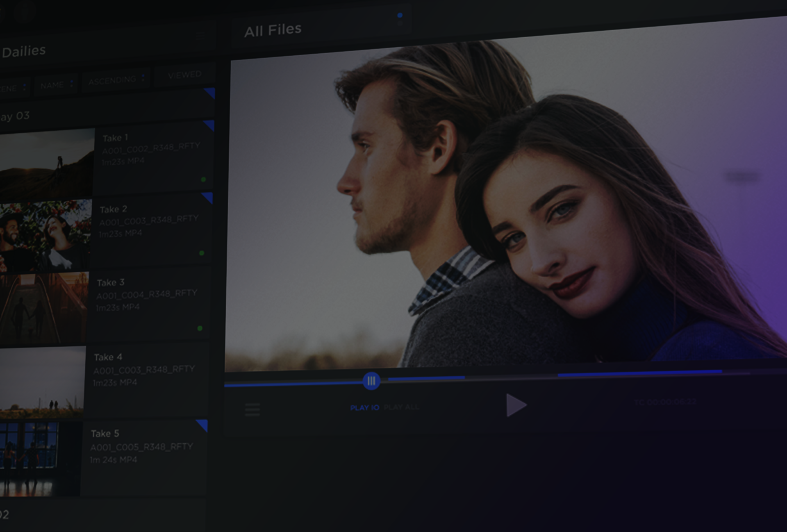Open the hamburger menu below the video
The image size is (787, 532).
(x=252, y=409)
